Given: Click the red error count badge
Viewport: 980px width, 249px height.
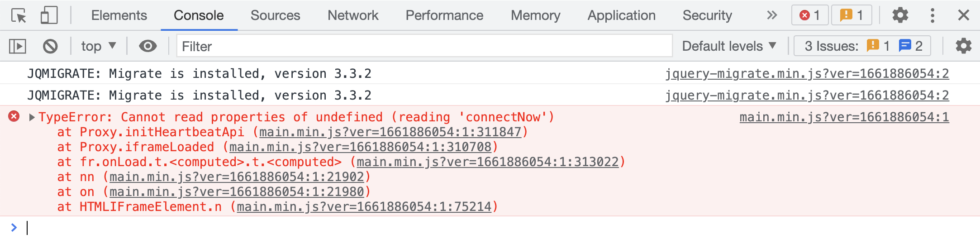Looking at the screenshot, I should (810, 15).
